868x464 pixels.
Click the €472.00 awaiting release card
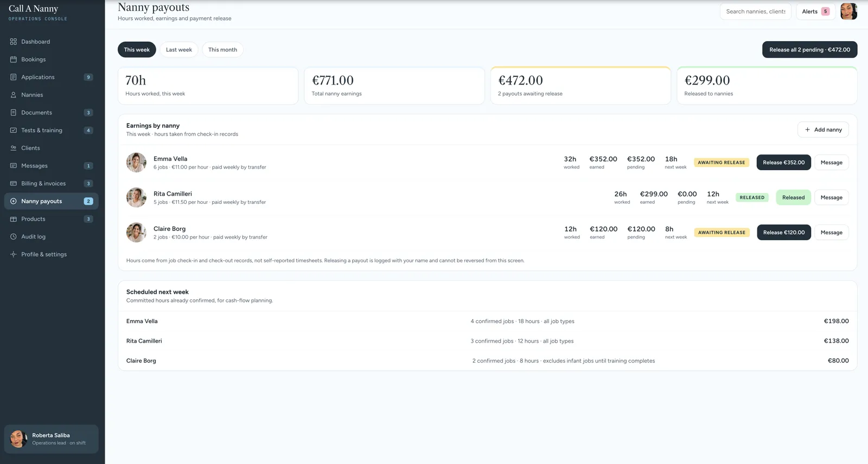[x=580, y=86]
